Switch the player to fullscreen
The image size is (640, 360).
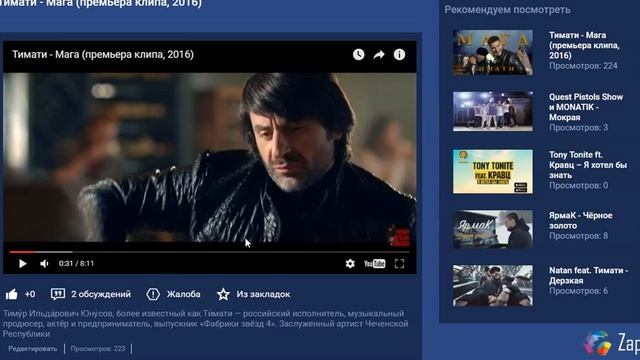click(x=399, y=264)
